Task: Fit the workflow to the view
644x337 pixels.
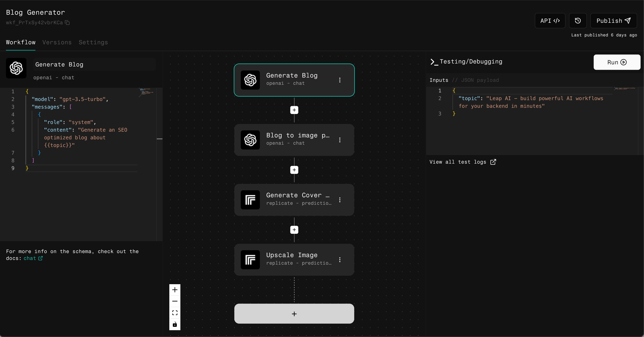Action: 175,313
